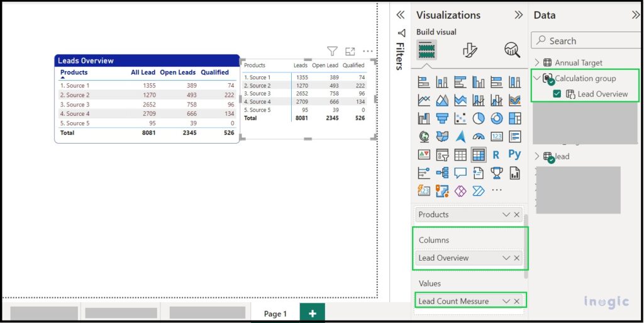Image resolution: width=644 pixels, height=323 pixels.
Task: Switch visual type to Table
Action: pos(460,155)
